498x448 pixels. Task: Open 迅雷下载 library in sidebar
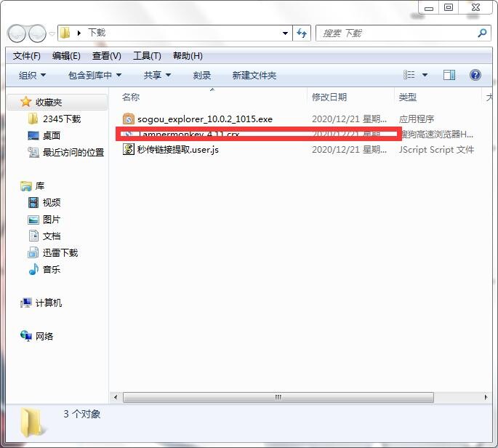click(x=60, y=252)
